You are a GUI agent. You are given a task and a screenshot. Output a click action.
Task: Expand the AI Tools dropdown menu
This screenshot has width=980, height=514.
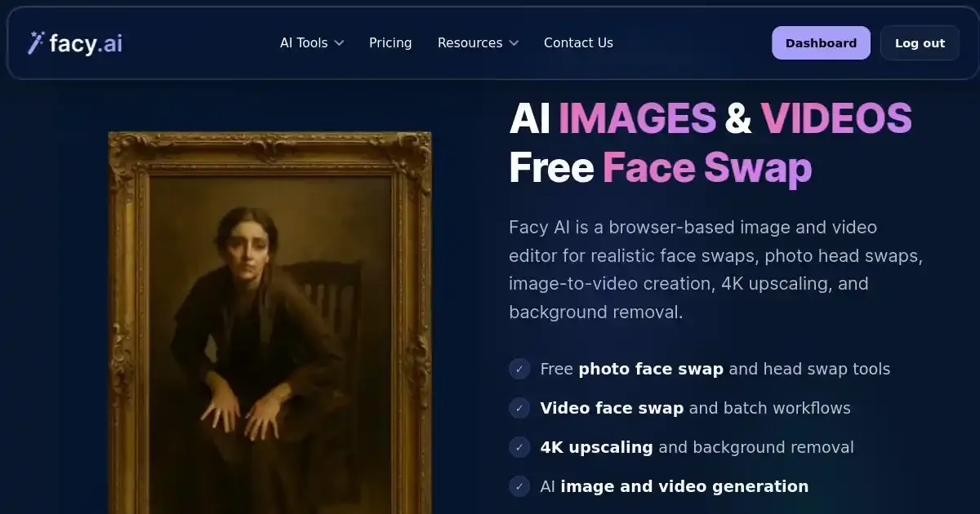pos(312,43)
